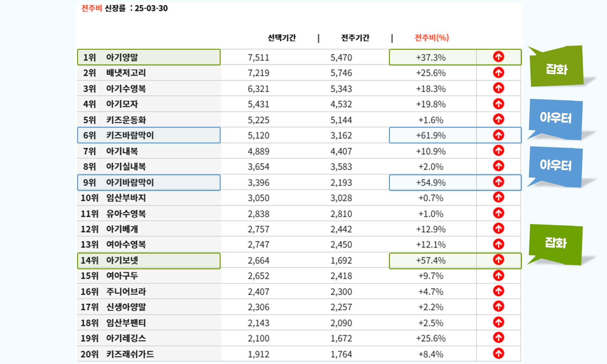
Task: Select the 선택기간 column header
Action: 282,38
